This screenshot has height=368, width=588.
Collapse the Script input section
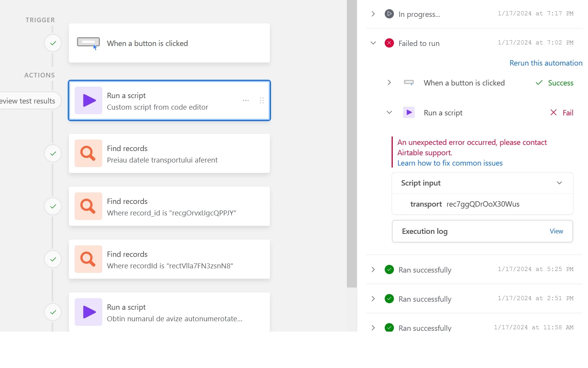[559, 183]
